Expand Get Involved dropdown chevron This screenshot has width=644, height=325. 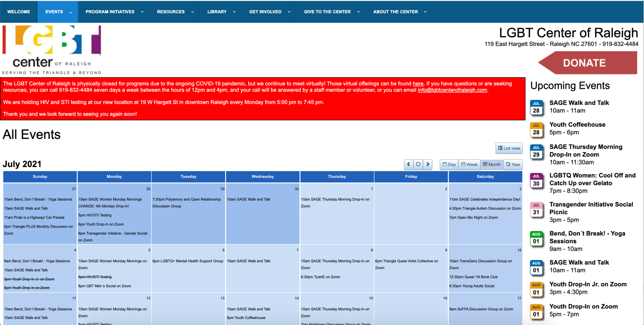(289, 12)
